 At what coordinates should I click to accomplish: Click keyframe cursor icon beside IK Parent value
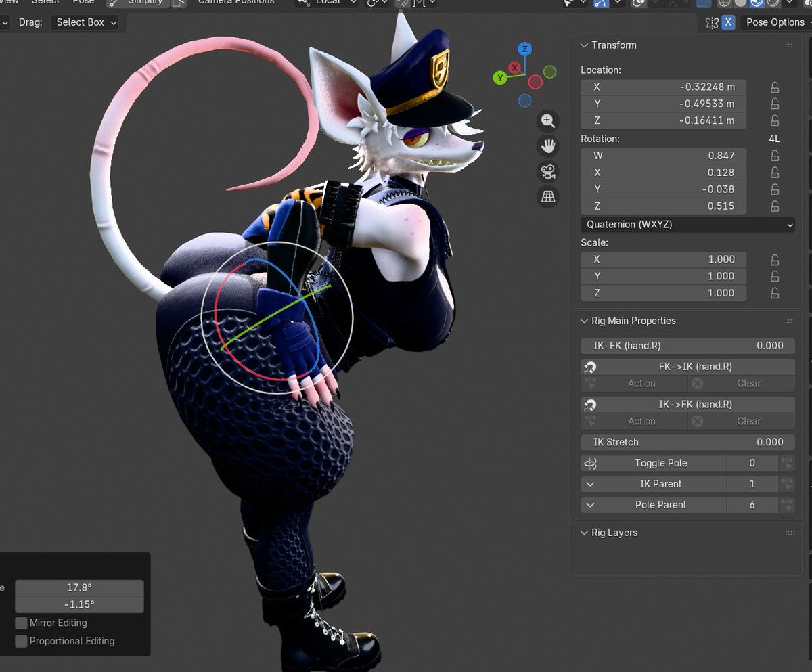click(x=786, y=485)
